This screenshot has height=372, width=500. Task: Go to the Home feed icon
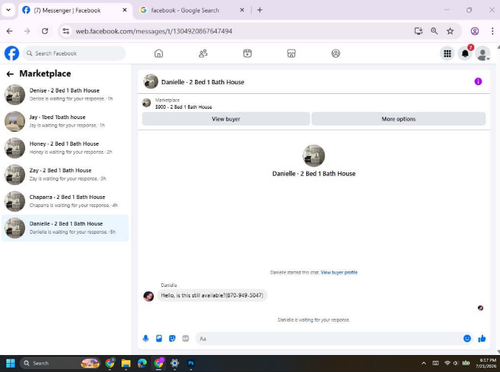(159, 53)
